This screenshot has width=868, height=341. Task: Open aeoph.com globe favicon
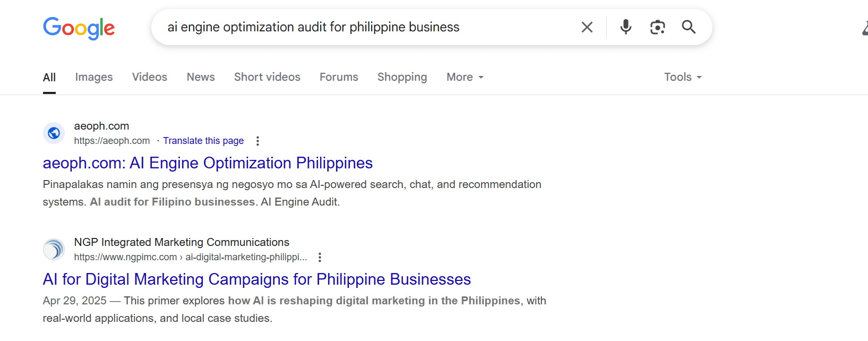[x=54, y=133]
